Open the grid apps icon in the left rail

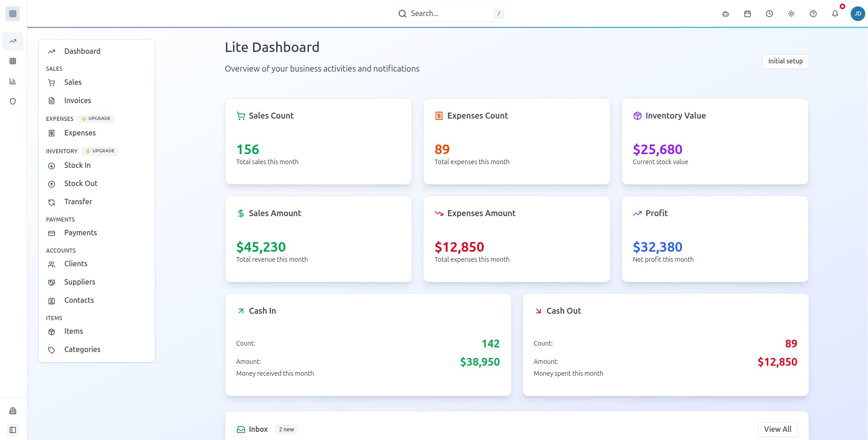(x=12, y=61)
